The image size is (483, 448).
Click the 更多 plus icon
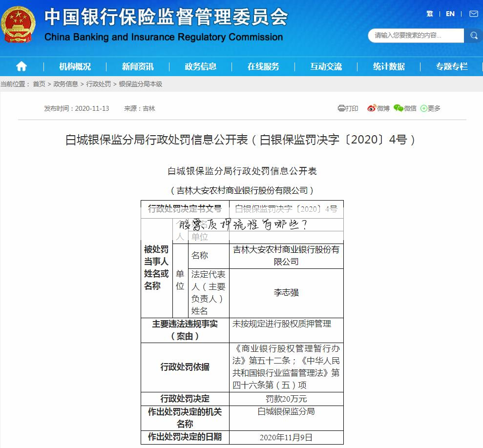click(x=424, y=108)
